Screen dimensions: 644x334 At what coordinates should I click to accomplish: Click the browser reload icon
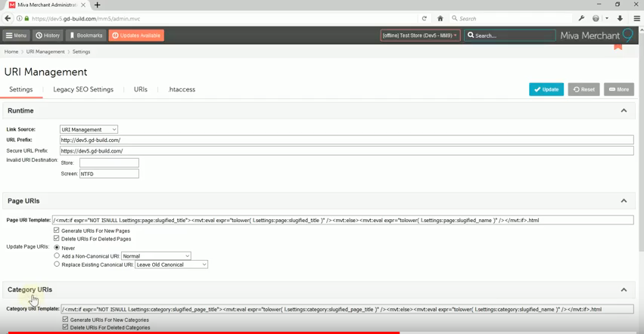coord(425,18)
